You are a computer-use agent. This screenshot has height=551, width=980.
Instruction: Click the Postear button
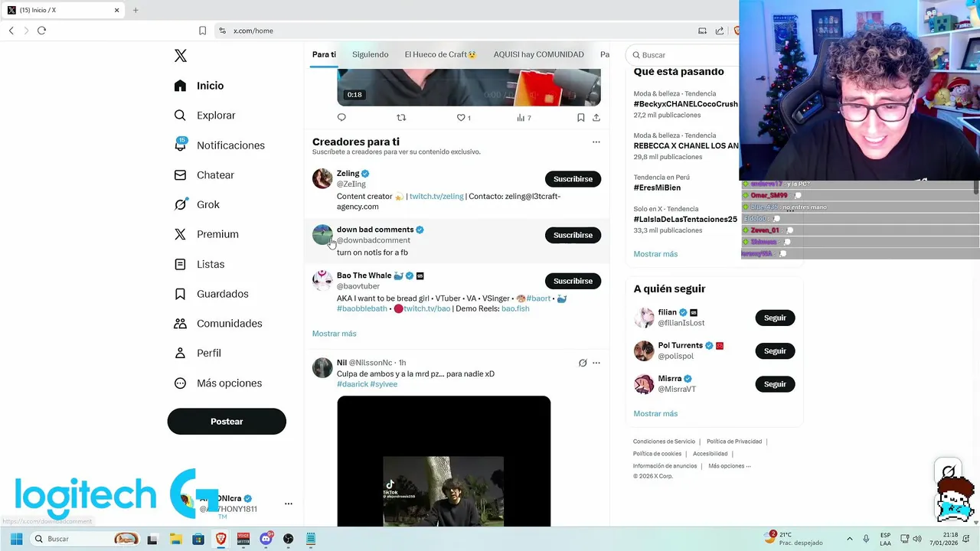[x=227, y=422]
